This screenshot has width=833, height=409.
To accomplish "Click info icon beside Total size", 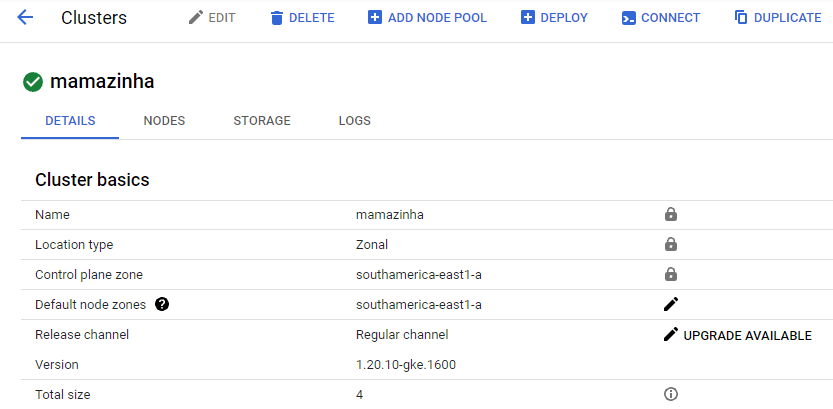I will pyautogui.click(x=671, y=394).
